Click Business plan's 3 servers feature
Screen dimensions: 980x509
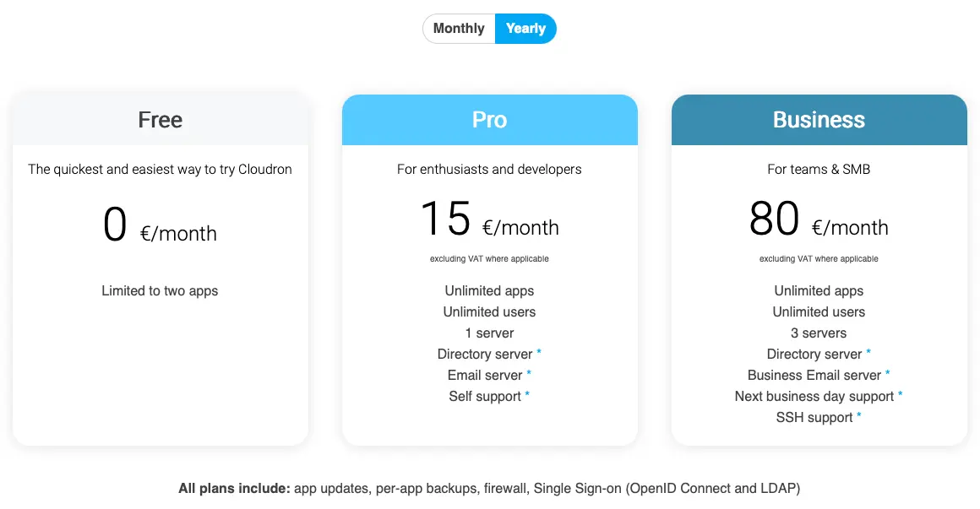coord(819,333)
